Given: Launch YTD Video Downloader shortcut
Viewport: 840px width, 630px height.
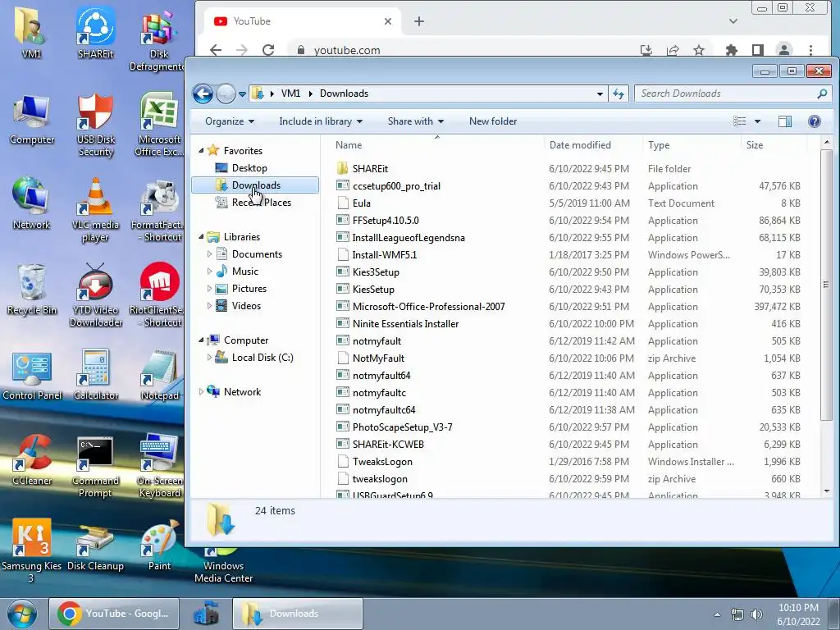Looking at the screenshot, I should (x=95, y=295).
